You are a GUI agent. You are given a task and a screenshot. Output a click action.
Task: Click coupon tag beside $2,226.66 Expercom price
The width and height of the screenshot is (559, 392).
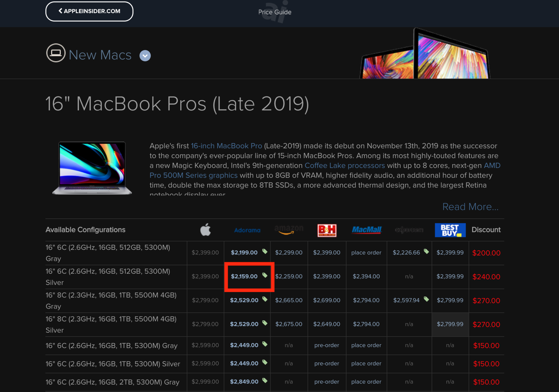click(426, 251)
